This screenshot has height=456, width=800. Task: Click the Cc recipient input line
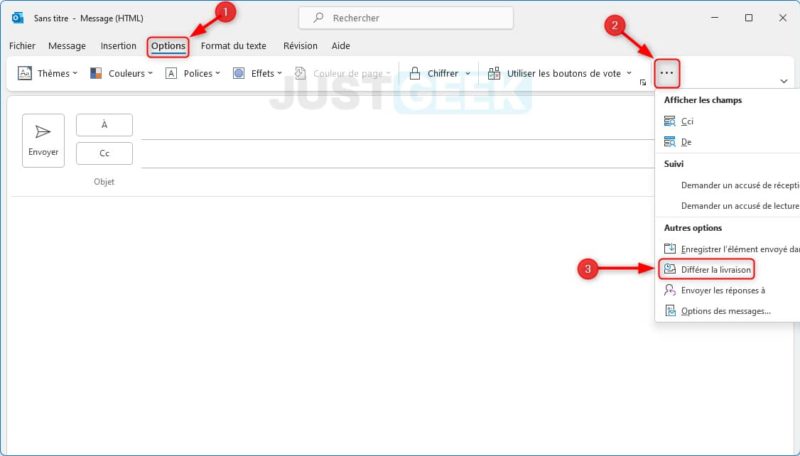coord(397,158)
